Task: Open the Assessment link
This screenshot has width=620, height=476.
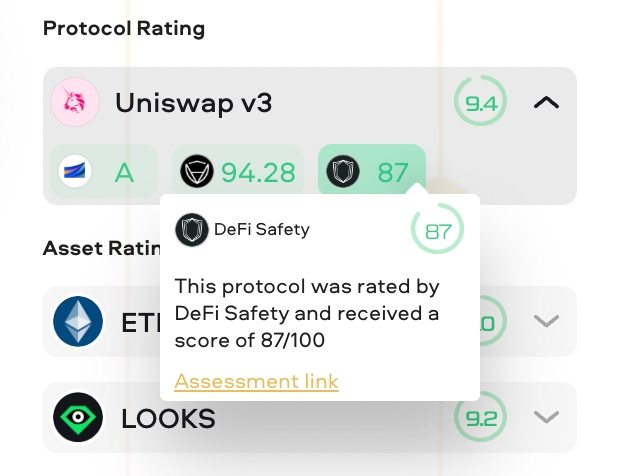Action: [x=256, y=381]
